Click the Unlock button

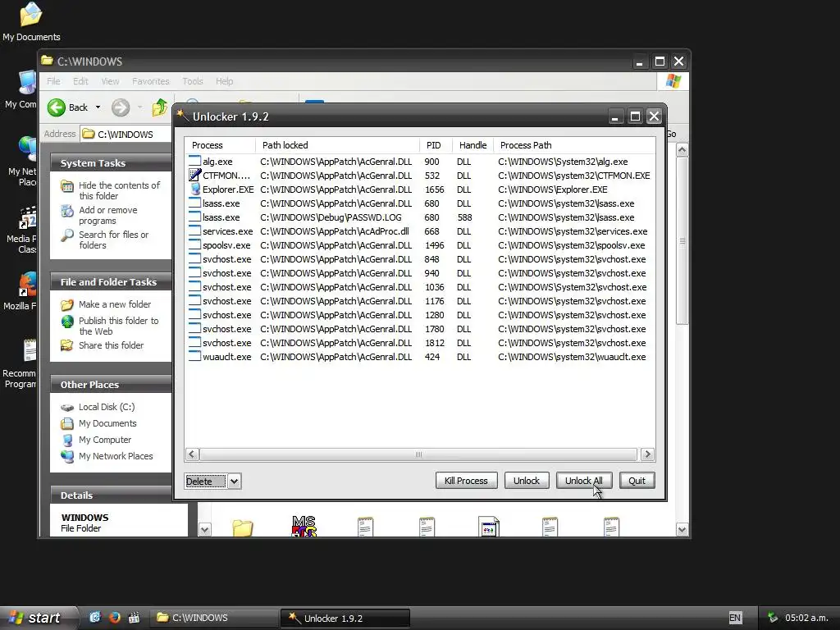tap(527, 481)
